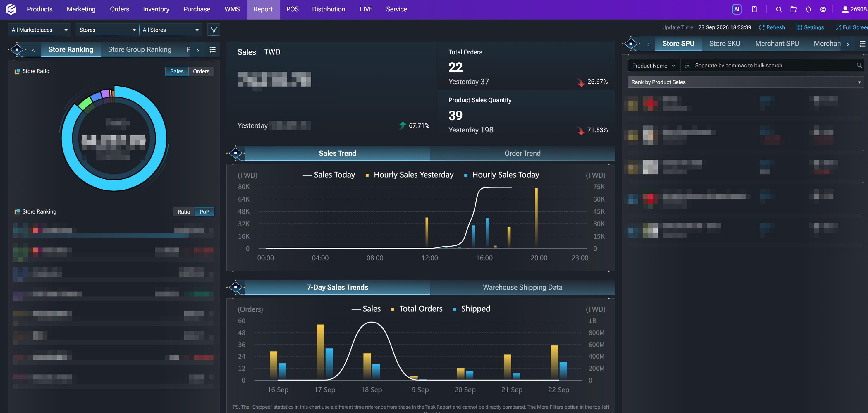Switch Store Ratio to Orders
Viewport: 868px width, 413px height.
(x=201, y=71)
